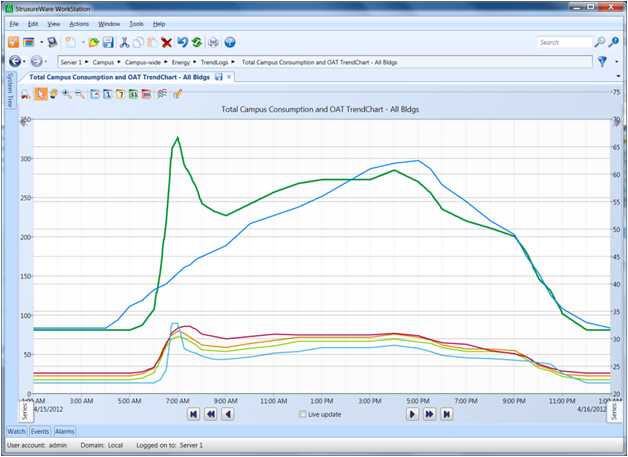Select the hand pan tool in chart toolbar

click(x=54, y=94)
